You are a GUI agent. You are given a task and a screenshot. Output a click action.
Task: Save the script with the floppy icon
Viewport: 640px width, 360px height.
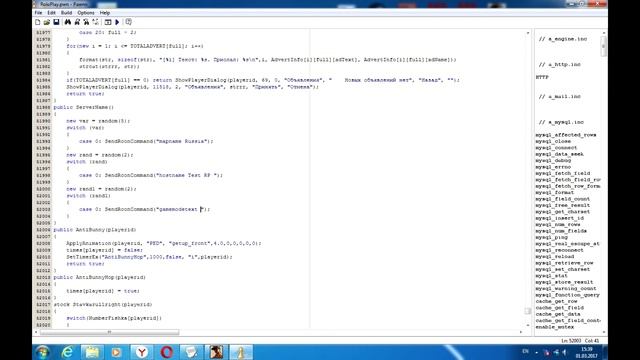[x=56, y=22]
